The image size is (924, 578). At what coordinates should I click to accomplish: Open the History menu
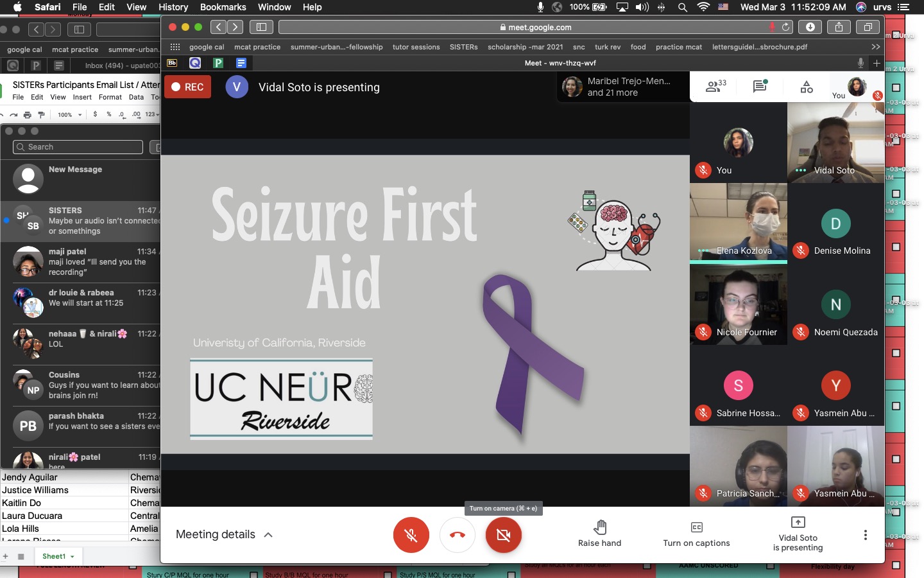[173, 7]
